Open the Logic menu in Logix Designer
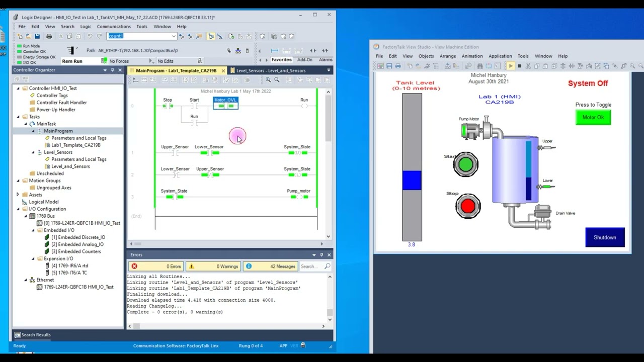 coord(86,27)
